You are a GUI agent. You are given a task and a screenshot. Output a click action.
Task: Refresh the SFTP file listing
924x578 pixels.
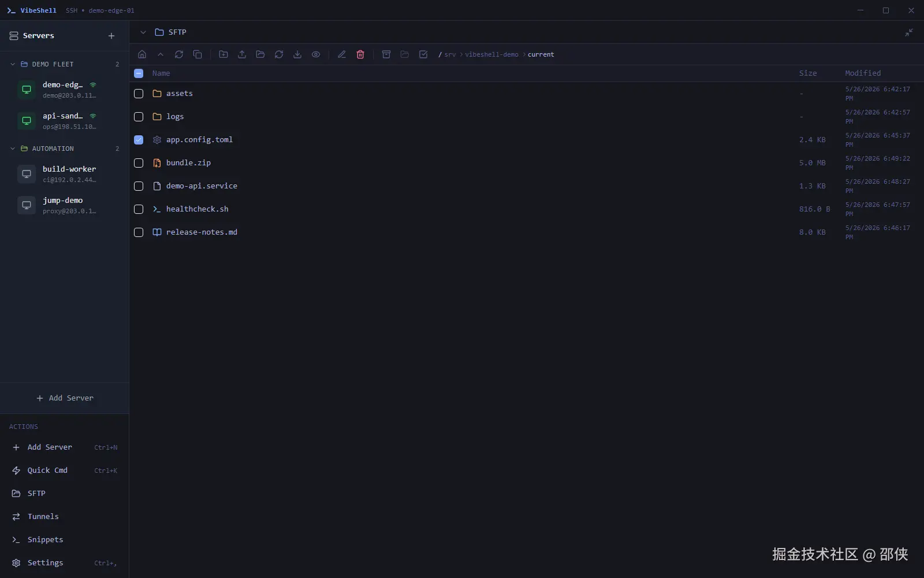(179, 54)
